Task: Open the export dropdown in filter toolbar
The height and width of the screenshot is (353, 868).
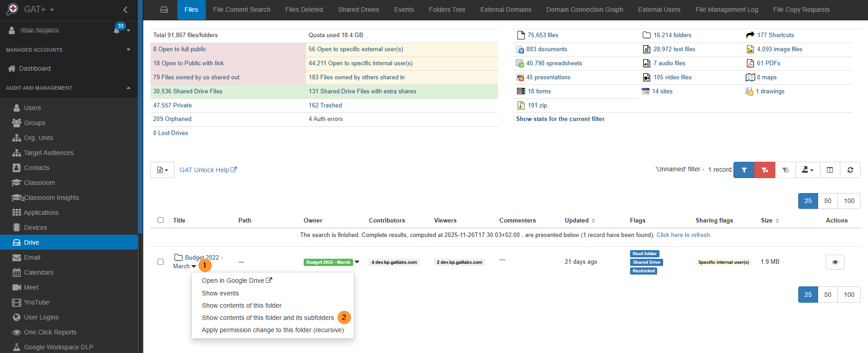Action: click(808, 170)
